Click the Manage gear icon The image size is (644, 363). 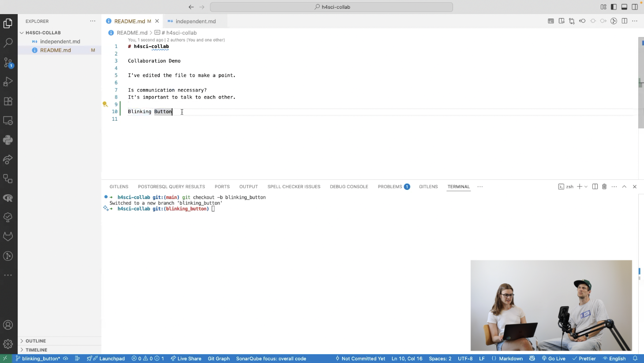(8, 344)
